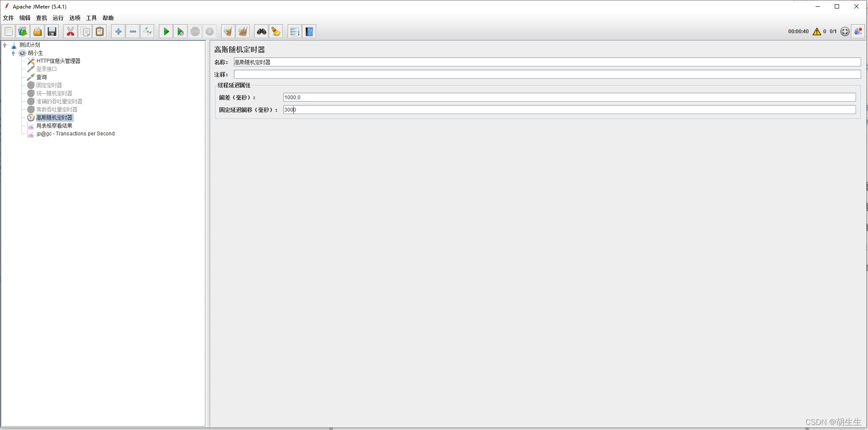Open an existing test plan file
This screenshot has height=430, width=868.
click(37, 31)
